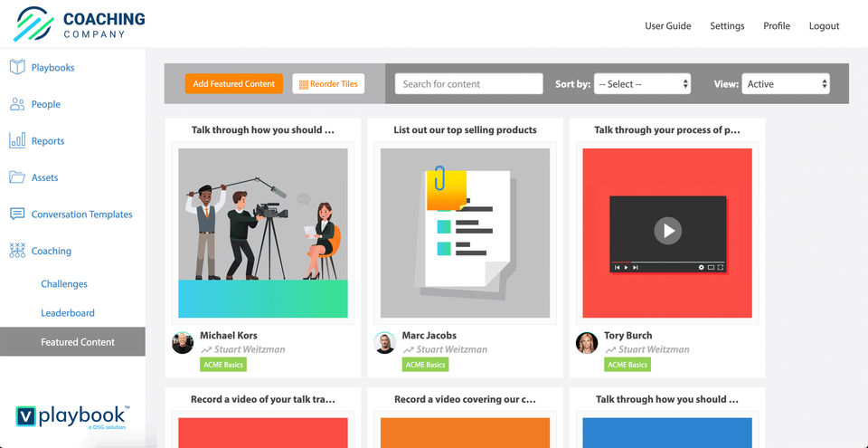The height and width of the screenshot is (448, 868).
Task: Click the Playbooks book icon
Action: (x=17, y=67)
